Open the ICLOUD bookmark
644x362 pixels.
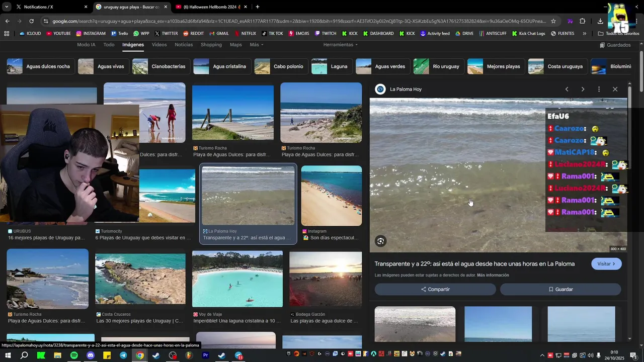30,34
